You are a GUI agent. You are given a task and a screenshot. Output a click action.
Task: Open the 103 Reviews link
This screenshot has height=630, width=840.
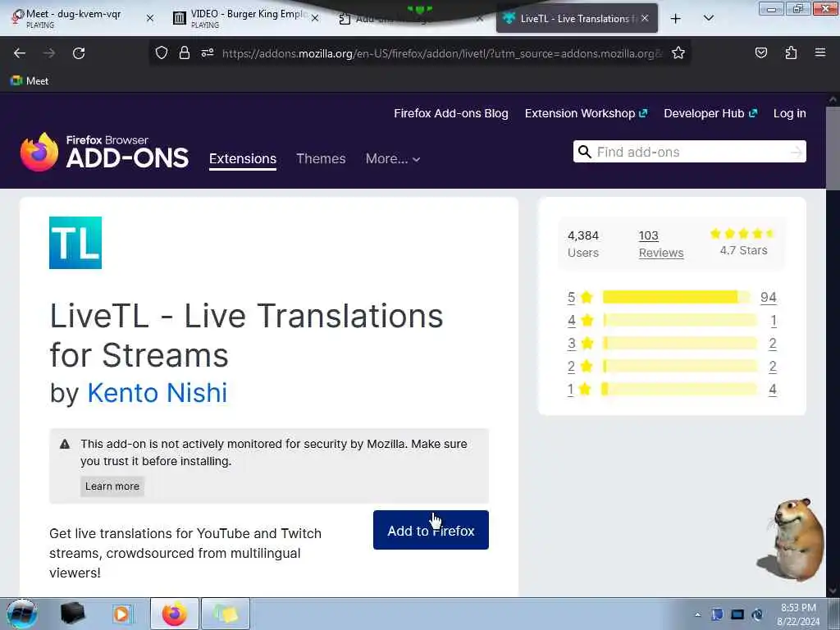pyautogui.click(x=661, y=244)
